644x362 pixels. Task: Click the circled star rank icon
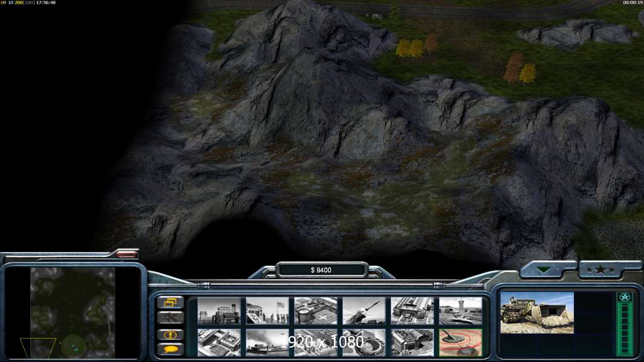(x=625, y=297)
